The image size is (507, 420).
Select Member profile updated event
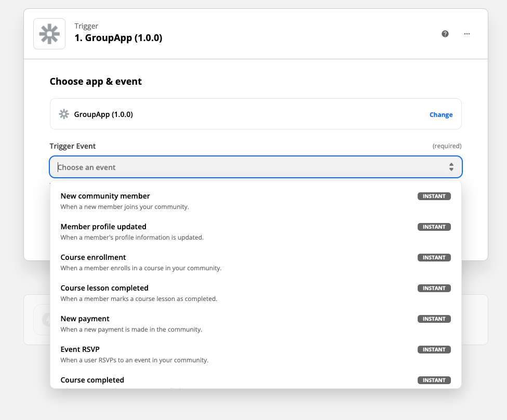point(103,227)
